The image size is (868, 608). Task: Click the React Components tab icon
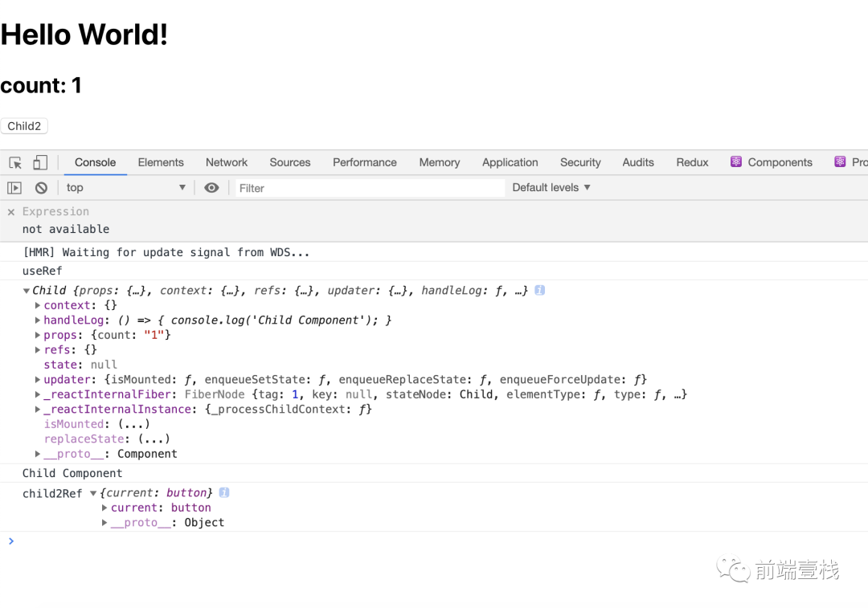pos(735,161)
